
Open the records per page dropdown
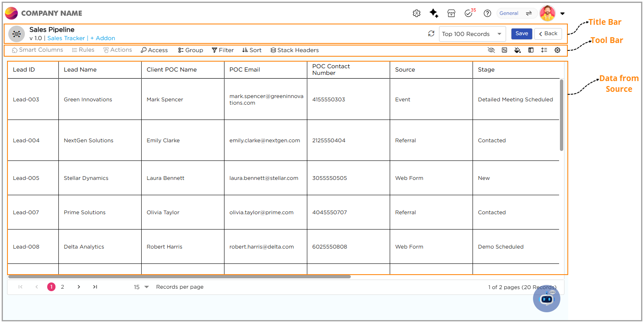click(x=146, y=287)
